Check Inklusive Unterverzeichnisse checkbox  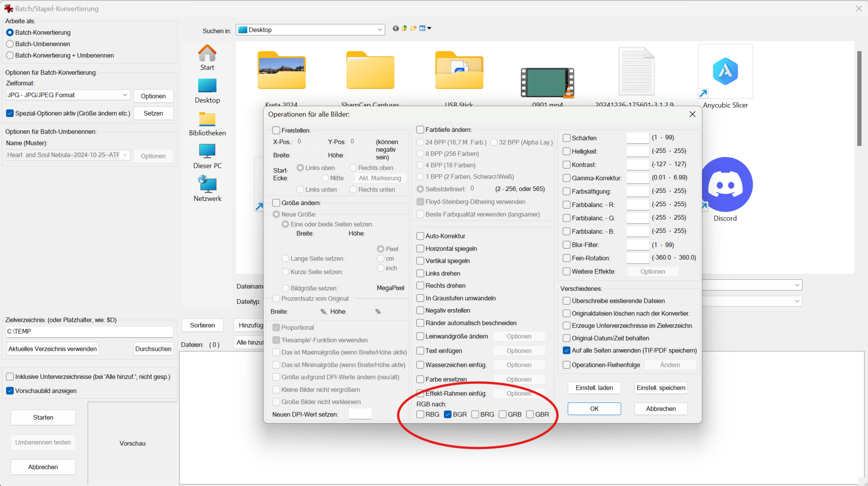tap(10, 377)
